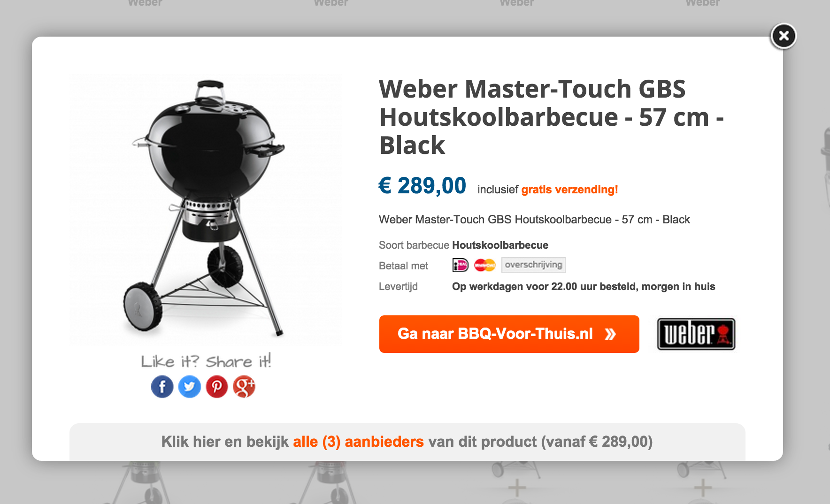Share product on Twitter
This screenshot has height=504, width=830.
point(190,387)
